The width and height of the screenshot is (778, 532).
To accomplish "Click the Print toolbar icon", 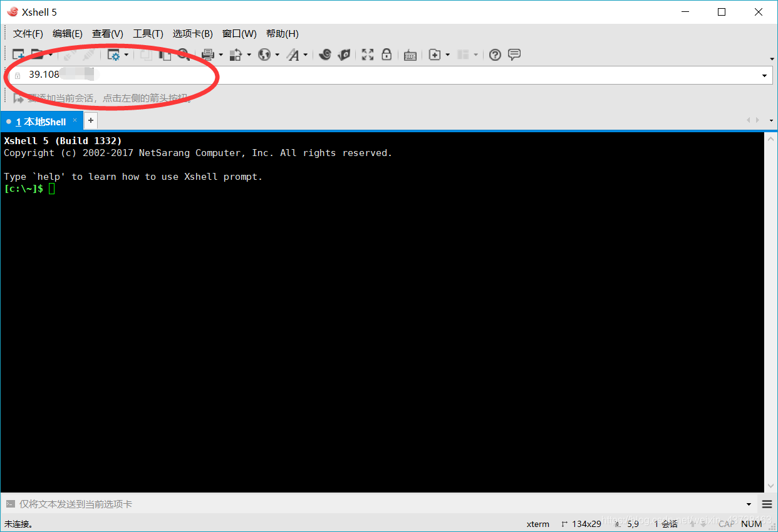I will 208,55.
